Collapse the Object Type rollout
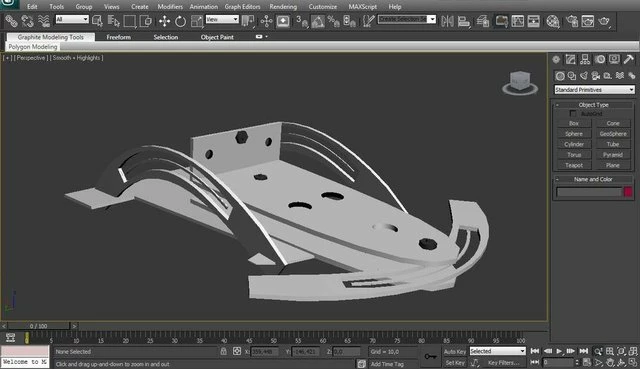 593,105
